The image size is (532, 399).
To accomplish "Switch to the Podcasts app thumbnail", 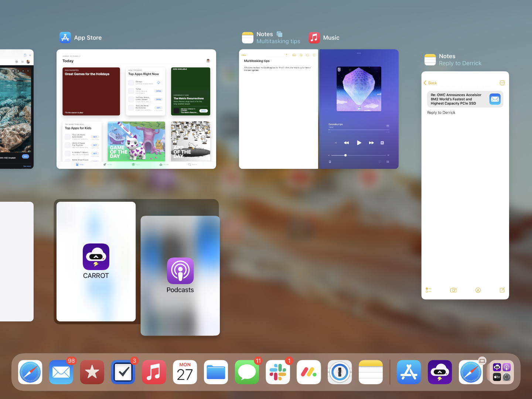I will tap(180, 275).
